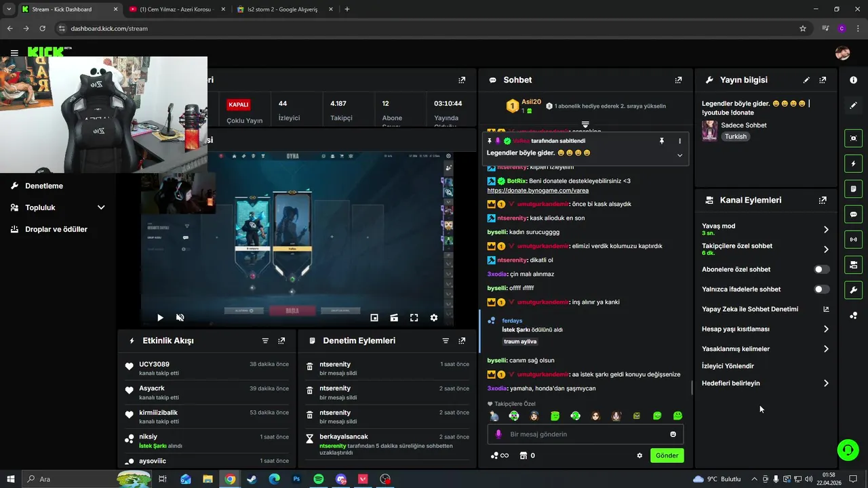Toggle the lightning activity feed icon in the sidebar
868x488 pixels.
pyautogui.click(x=853, y=163)
